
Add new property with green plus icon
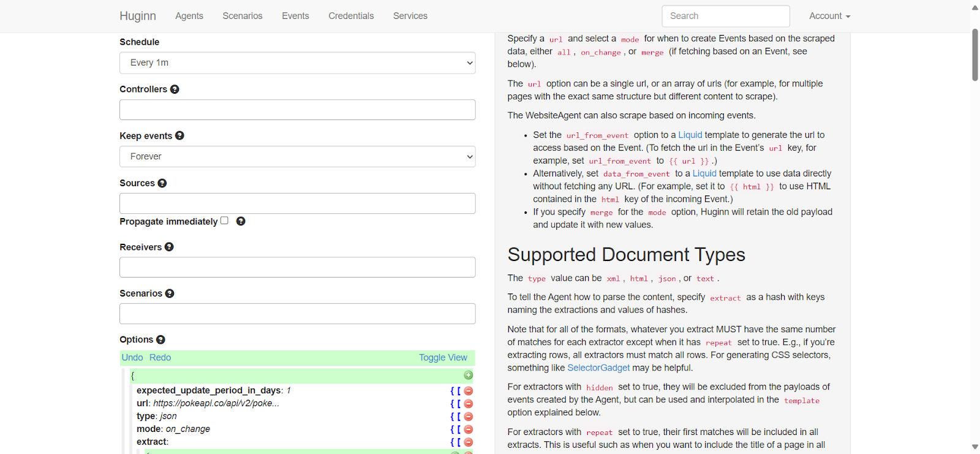pos(469,375)
